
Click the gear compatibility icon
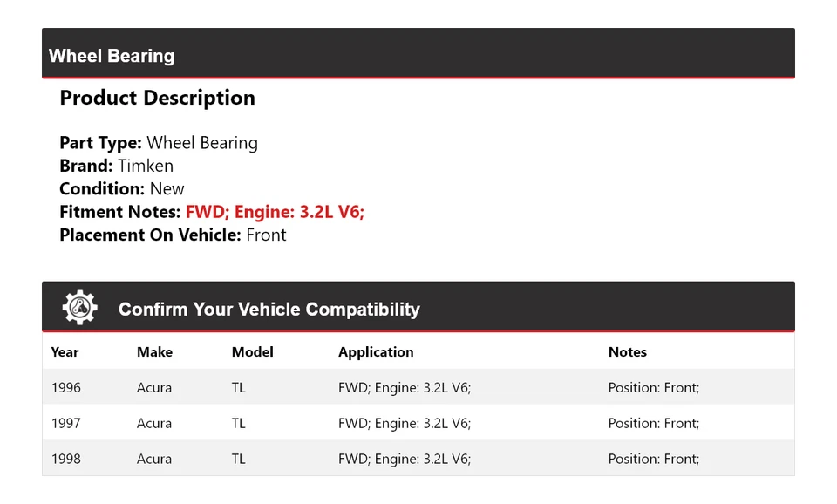pyautogui.click(x=79, y=308)
